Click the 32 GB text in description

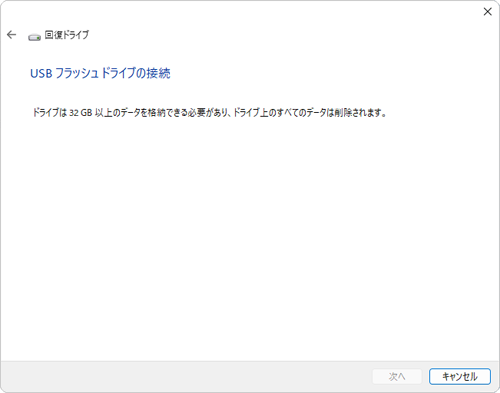tap(80, 113)
